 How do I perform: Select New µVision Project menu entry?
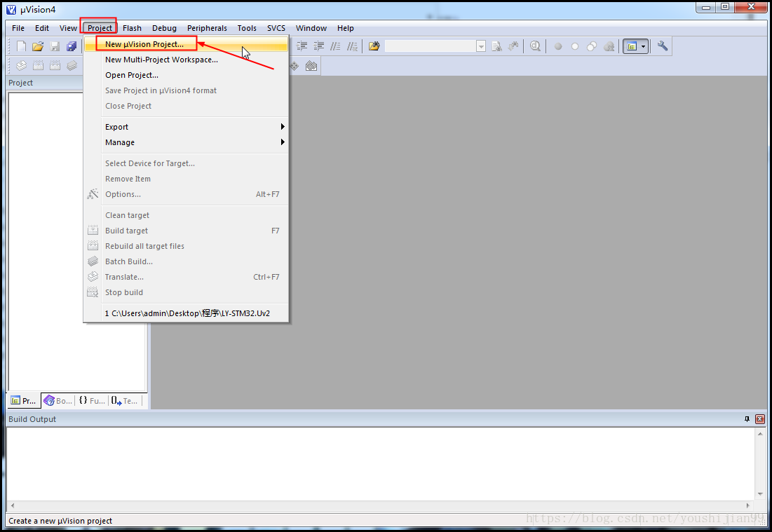(x=186, y=44)
